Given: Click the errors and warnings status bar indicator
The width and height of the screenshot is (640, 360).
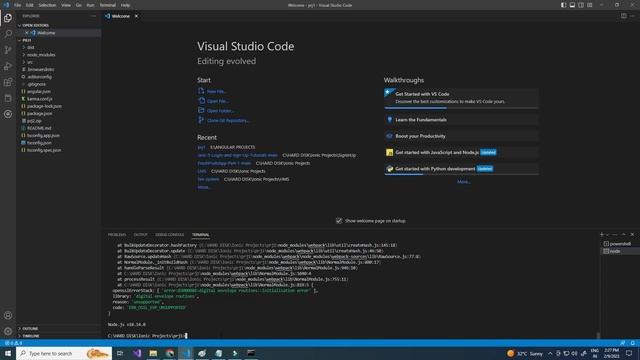Looking at the screenshot, I should click(13, 343).
